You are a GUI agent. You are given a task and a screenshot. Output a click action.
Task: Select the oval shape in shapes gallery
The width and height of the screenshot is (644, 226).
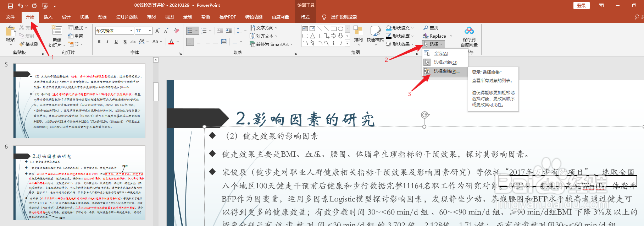click(x=340, y=29)
